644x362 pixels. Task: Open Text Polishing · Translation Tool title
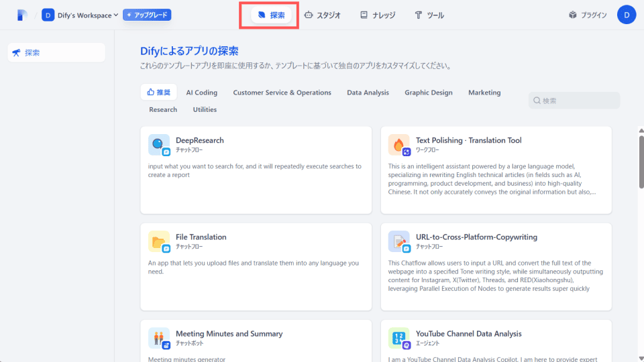pos(469,140)
